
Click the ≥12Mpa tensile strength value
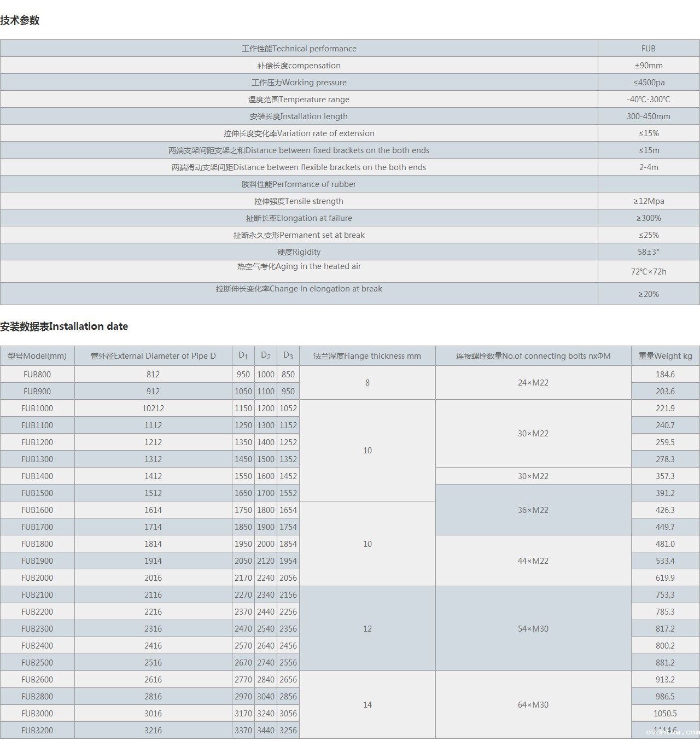click(x=649, y=201)
